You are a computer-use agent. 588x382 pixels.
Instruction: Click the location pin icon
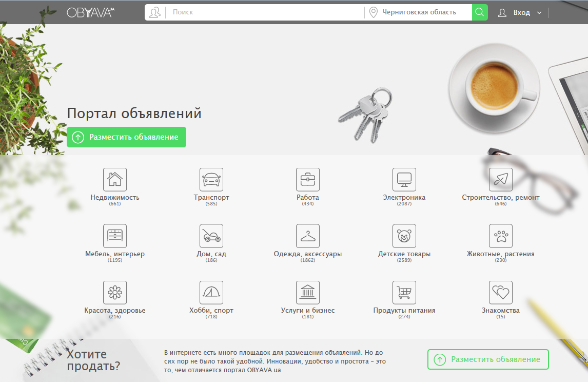click(x=373, y=12)
